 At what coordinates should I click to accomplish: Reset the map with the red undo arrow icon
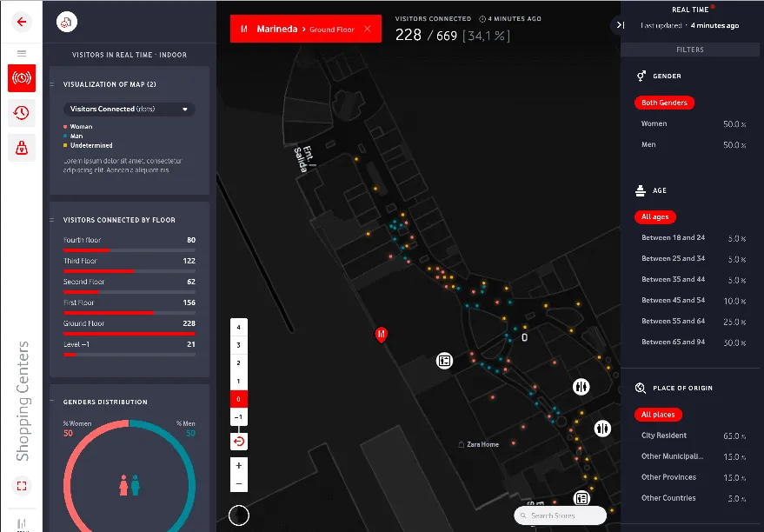(238, 442)
